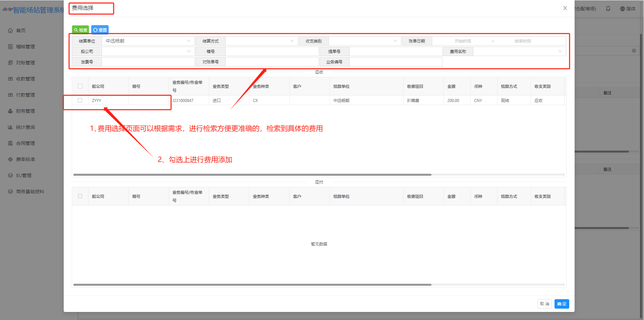Open 费率标准 menu item
The image size is (644, 320).
(x=25, y=159)
